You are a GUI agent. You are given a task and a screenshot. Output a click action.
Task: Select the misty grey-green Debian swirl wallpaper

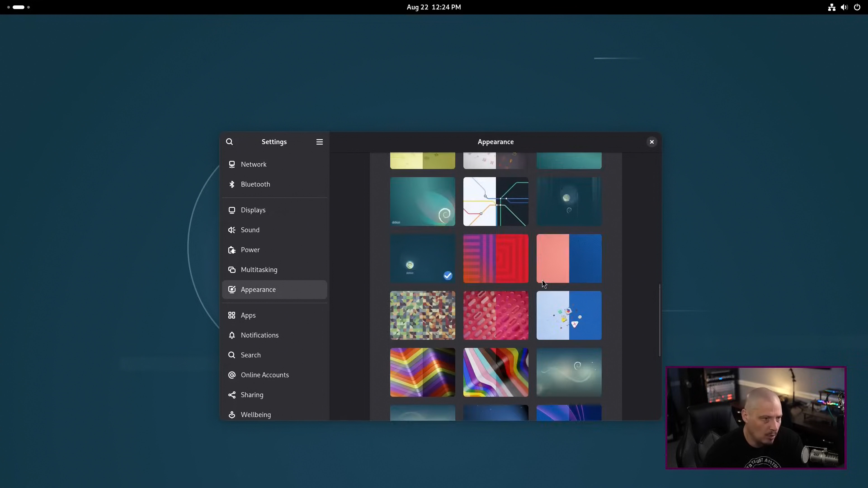(x=569, y=372)
